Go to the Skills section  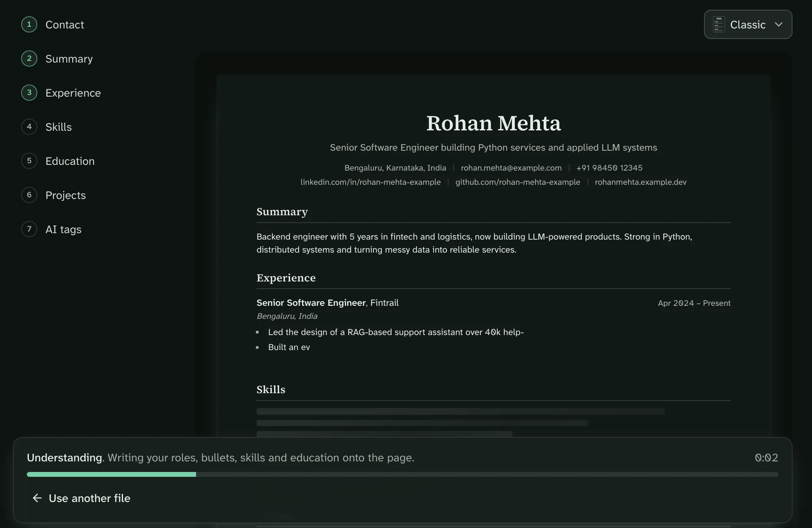[x=58, y=127]
